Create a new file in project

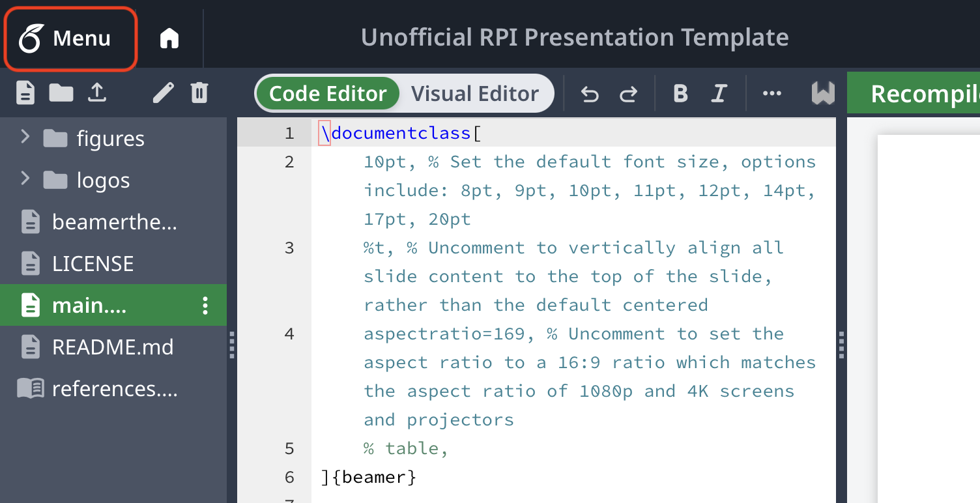click(25, 93)
